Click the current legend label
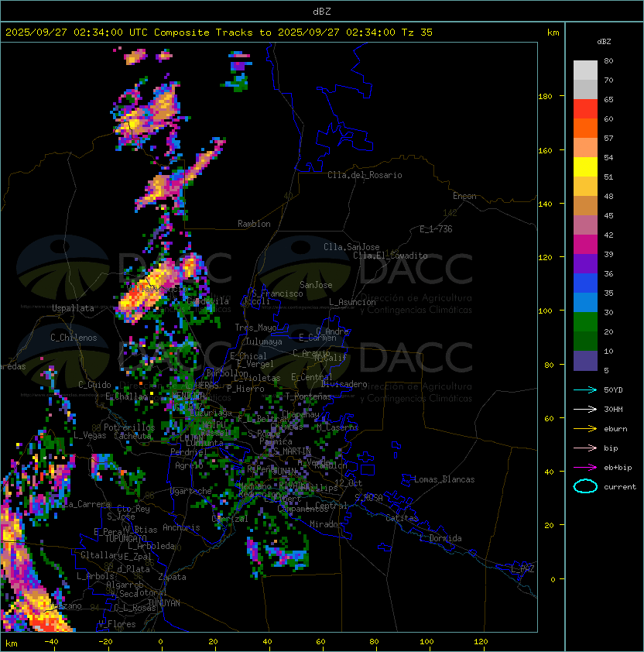This screenshot has height=652, width=644. point(620,487)
